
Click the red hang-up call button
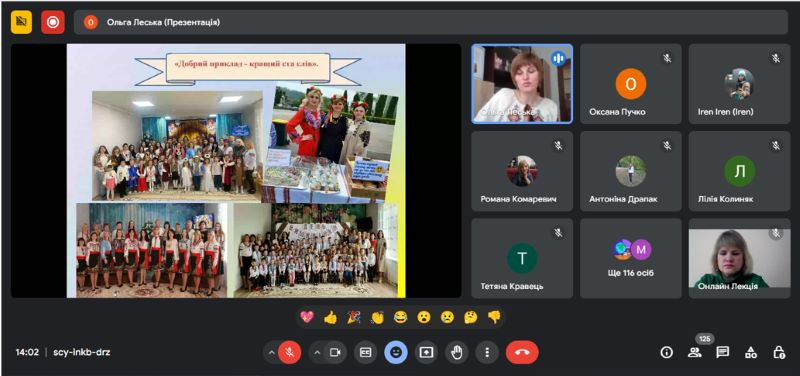pos(522,352)
